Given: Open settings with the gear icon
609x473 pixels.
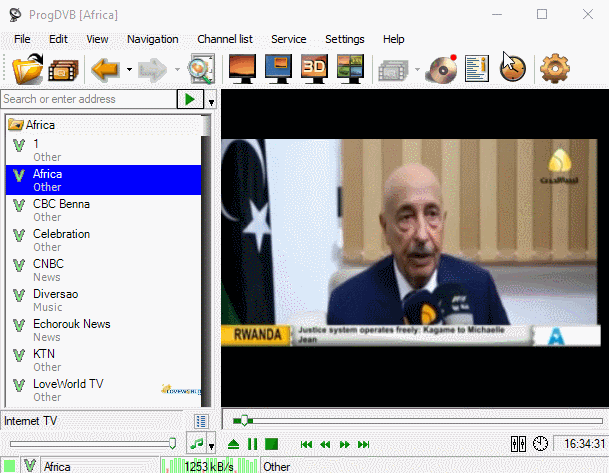Looking at the screenshot, I should pos(555,69).
